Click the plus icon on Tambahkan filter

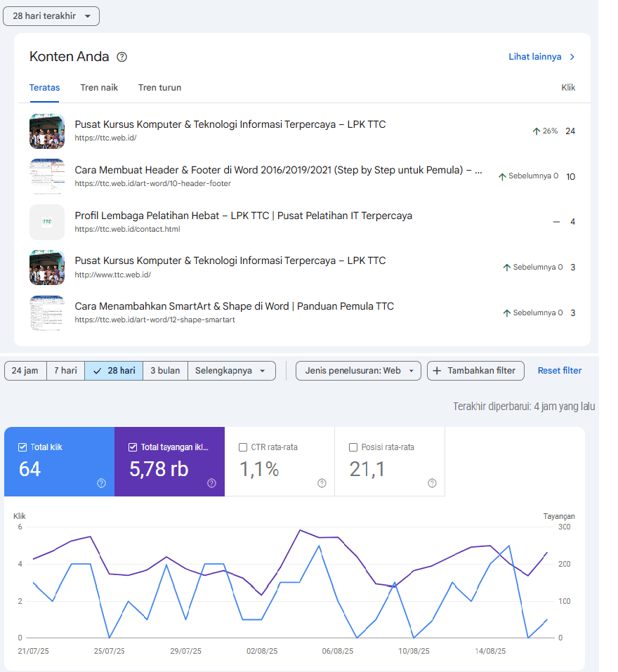(x=438, y=371)
